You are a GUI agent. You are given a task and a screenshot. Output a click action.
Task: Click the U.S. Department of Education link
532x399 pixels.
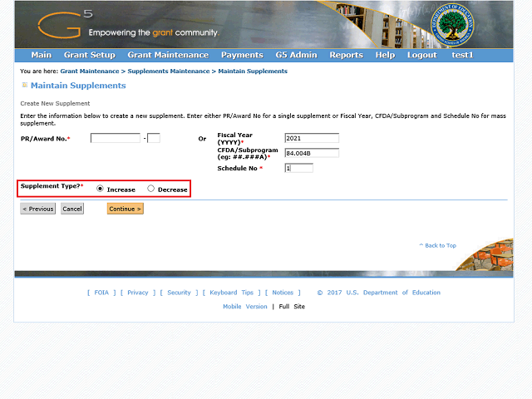(393, 293)
